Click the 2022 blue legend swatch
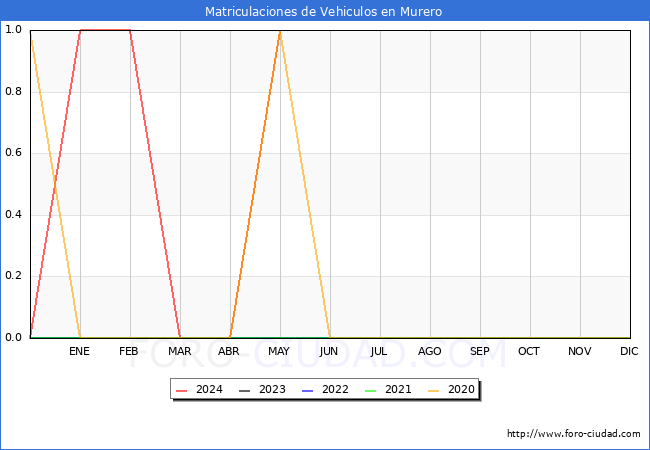Viewport: 650px width, 450px height. coord(308,390)
